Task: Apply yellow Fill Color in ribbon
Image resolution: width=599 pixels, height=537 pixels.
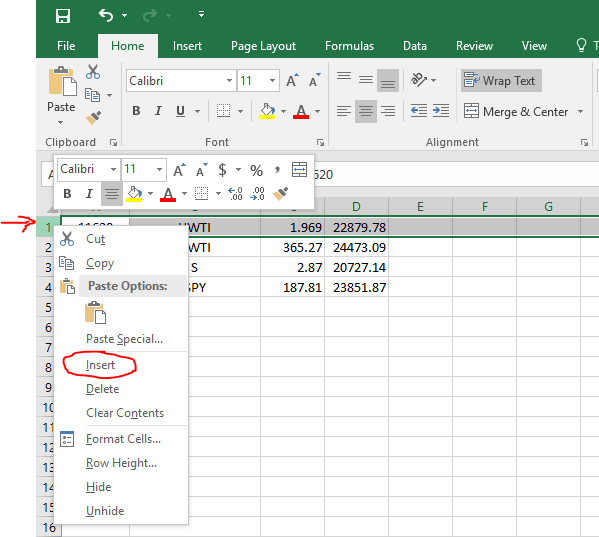Action: (267, 111)
